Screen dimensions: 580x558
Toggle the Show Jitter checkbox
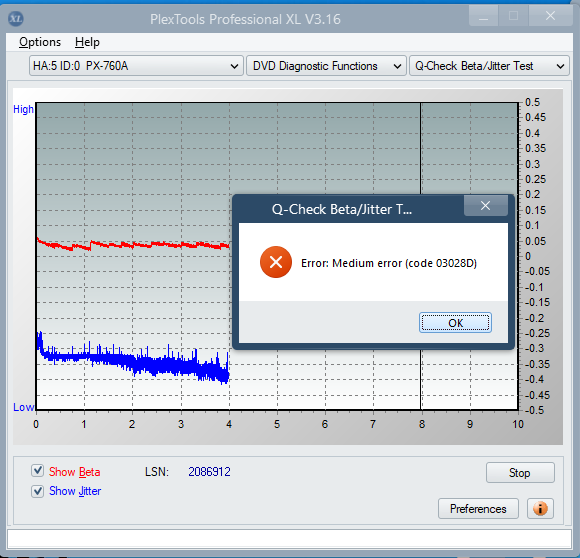coord(37,491)
